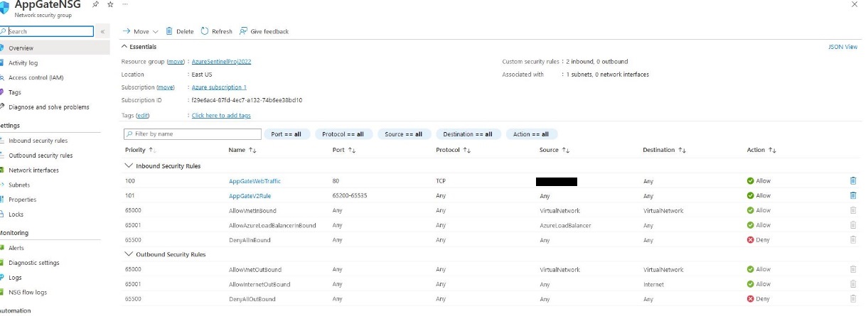Open NSG flow logs in sidebar

pyautogui.click(x=28, y=292)
